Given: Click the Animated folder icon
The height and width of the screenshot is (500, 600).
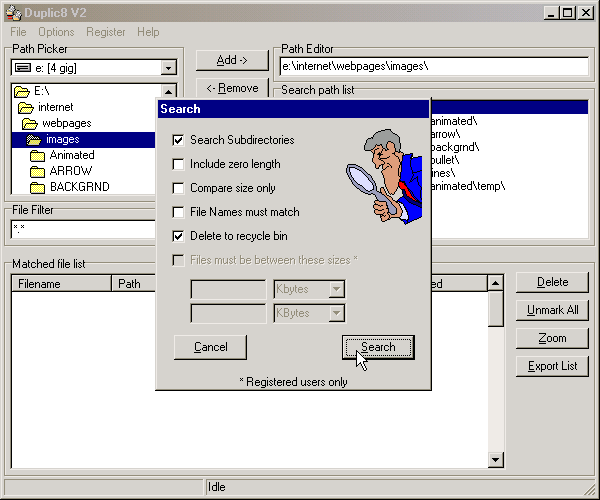Looking at the screenshot, I should [38, 156].
